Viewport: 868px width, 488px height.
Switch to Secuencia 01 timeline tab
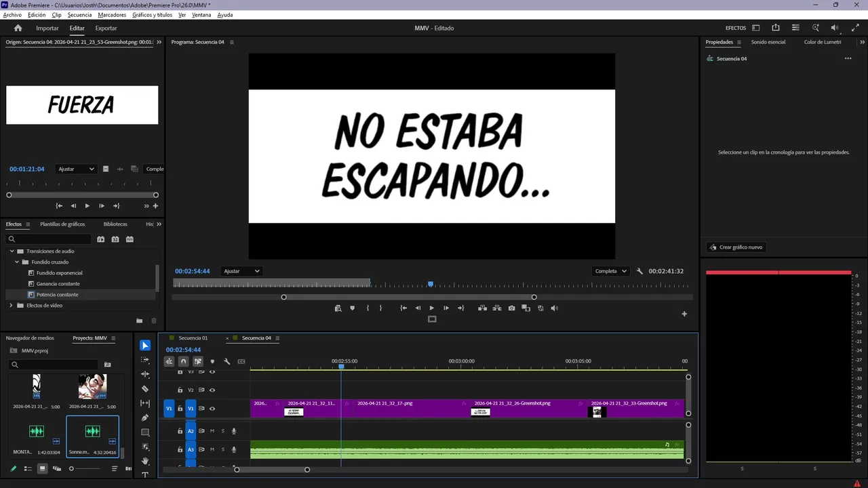click(x=193, y=338)
